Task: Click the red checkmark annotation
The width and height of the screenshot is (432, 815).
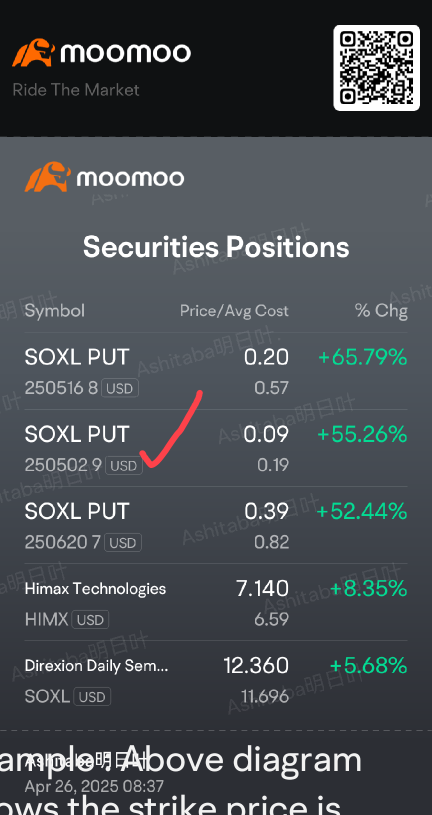Action: tap(171, 429)
